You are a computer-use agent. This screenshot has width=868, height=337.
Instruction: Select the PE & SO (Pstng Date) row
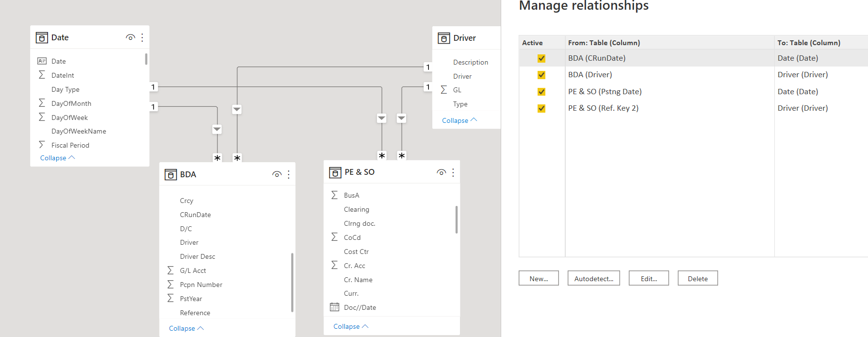693,92
